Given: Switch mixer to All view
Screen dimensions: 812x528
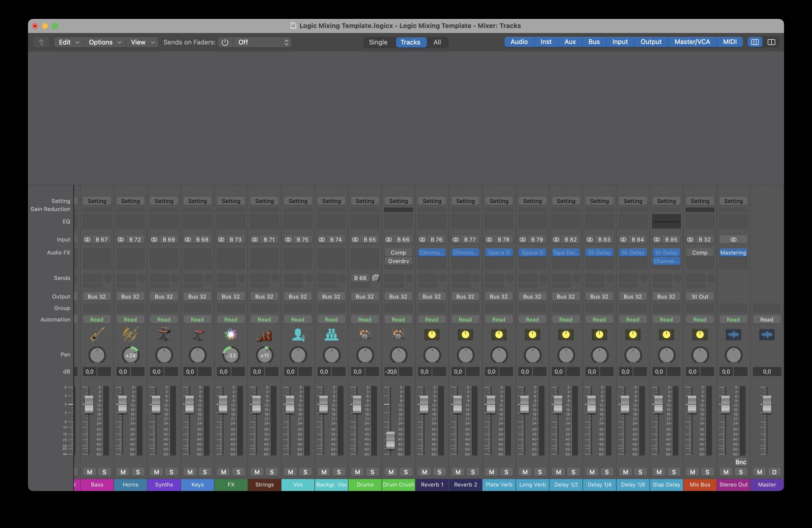Looking at the screenshot, I should tap(437, 42).
